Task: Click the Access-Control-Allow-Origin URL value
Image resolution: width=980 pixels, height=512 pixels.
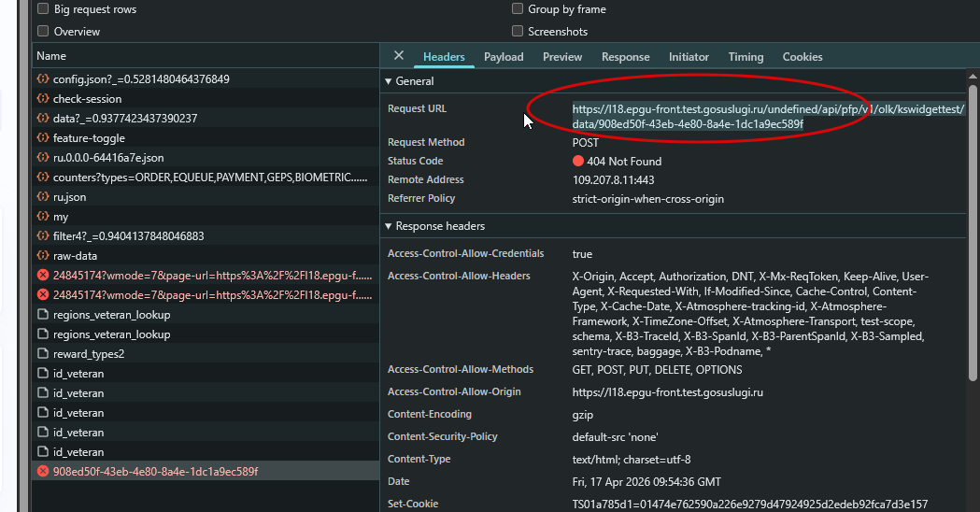Action: click(667, 392)
